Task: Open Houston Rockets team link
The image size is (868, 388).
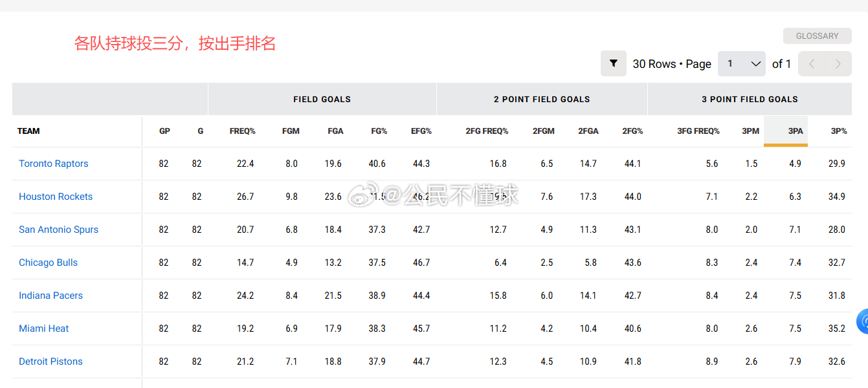Action: [56, 197]
